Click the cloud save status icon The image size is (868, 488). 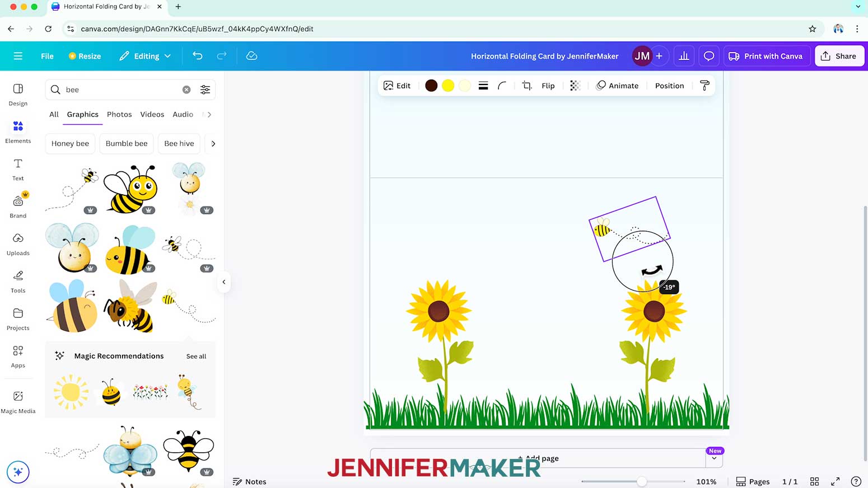tap(251, 55)
